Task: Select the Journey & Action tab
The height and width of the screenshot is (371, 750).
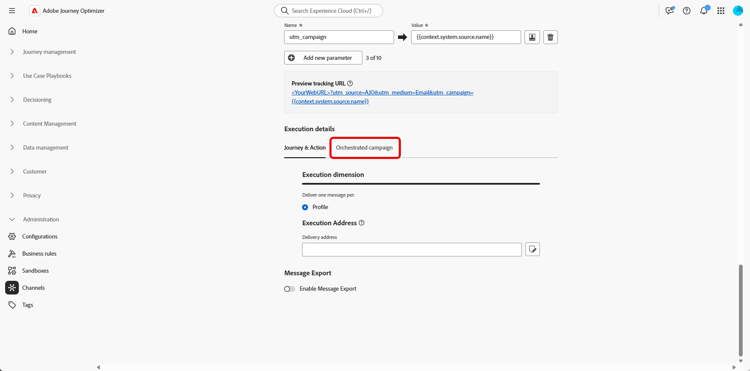Action: tap(305, 148)
